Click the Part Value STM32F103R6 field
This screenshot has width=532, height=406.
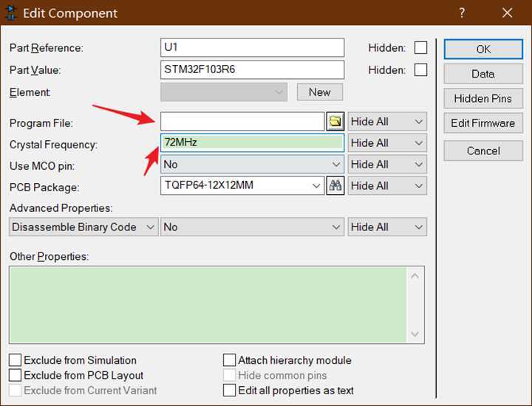[252, 70]
